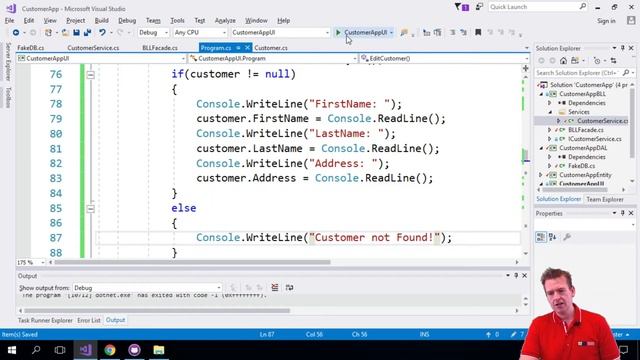The width and height of the screenshot is (640, 360).
Task: Open Team Explorer tab
Action: 605,199
